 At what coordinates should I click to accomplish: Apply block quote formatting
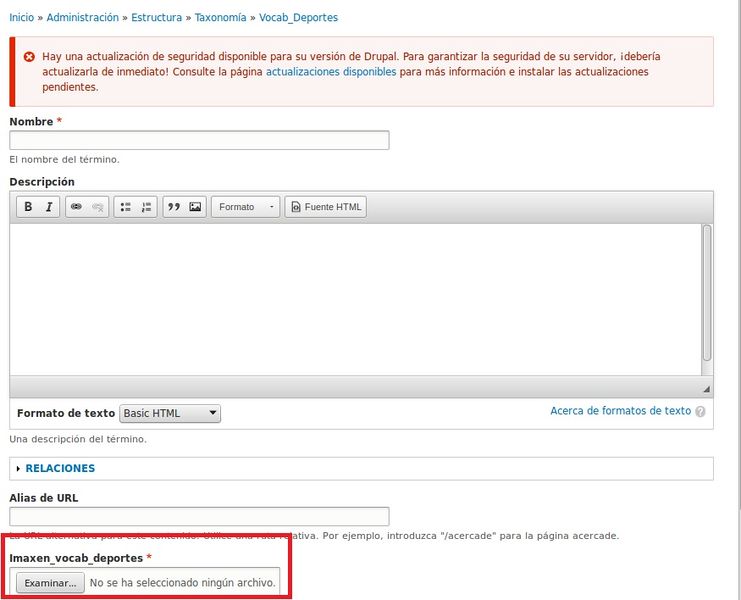click(x=174, y=207)
